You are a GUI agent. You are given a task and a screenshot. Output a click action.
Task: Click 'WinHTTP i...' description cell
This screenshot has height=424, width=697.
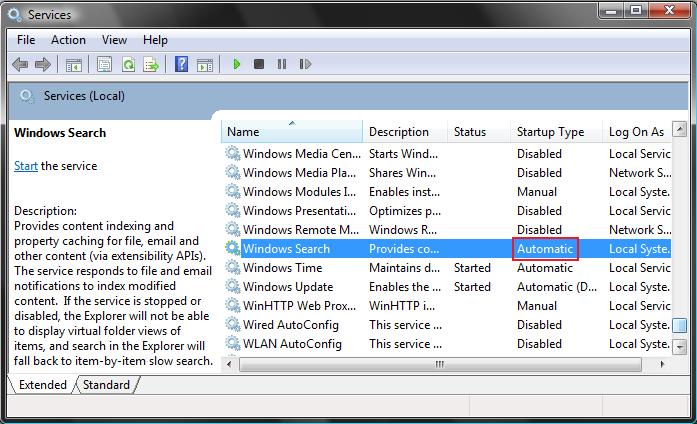tap(402, 306)
